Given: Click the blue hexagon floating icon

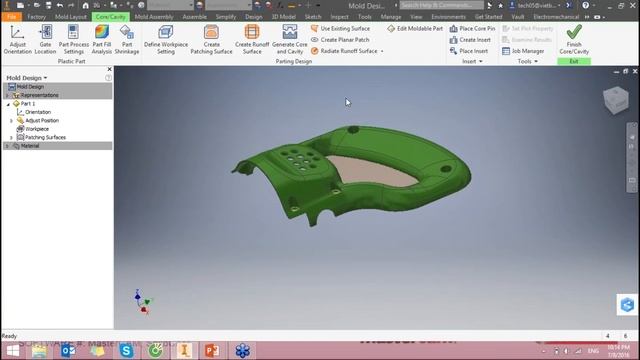Looking at the screenshot, I should tap(627, 304).
